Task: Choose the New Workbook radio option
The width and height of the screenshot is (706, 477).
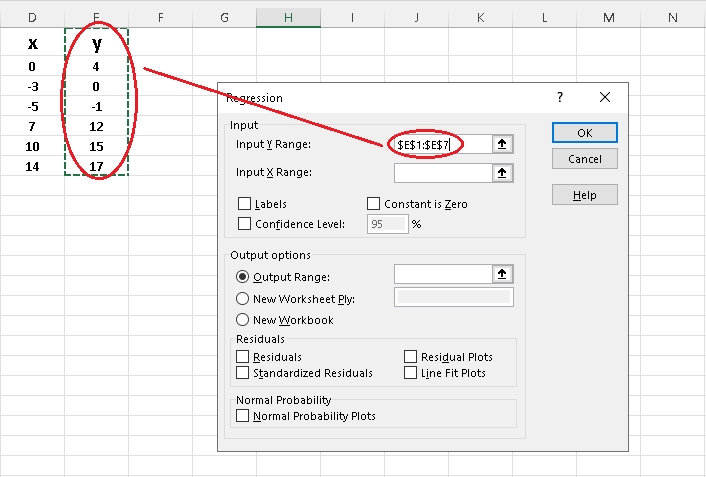Action: (x=243, y=320)
